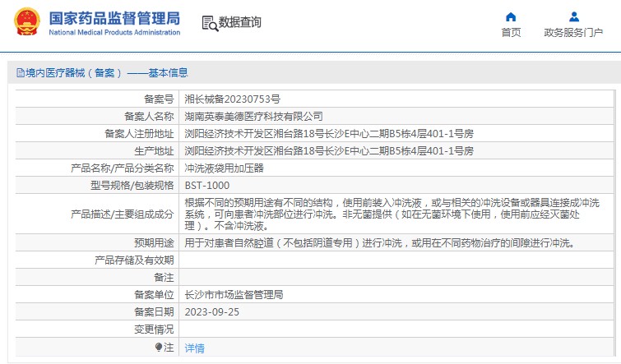Select filing date 2023-09-25

212,312
